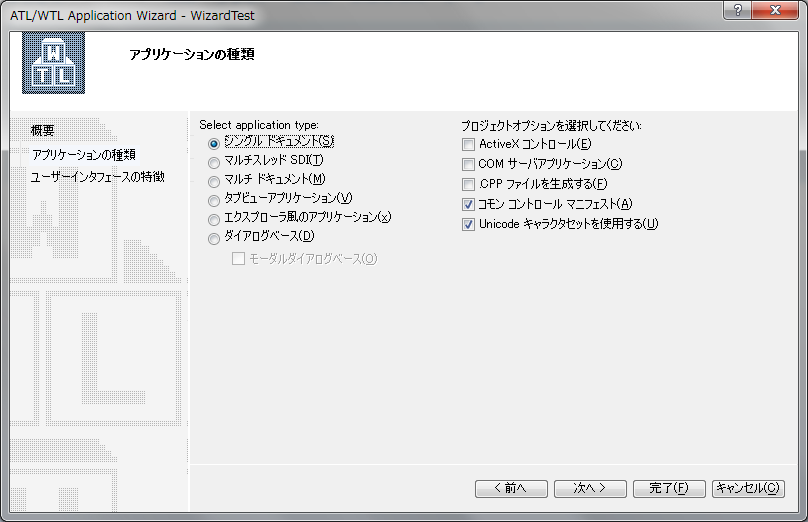Viewport: 808px width, 522px height.
Task: Enable COM サーバアプリケーション(C) checkbox
Action: tap(468, 164)
